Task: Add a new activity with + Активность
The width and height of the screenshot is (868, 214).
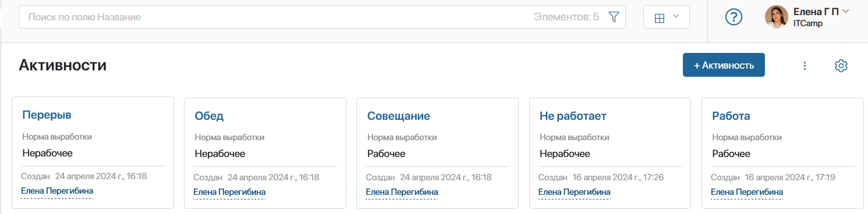Action: [724, 65]
